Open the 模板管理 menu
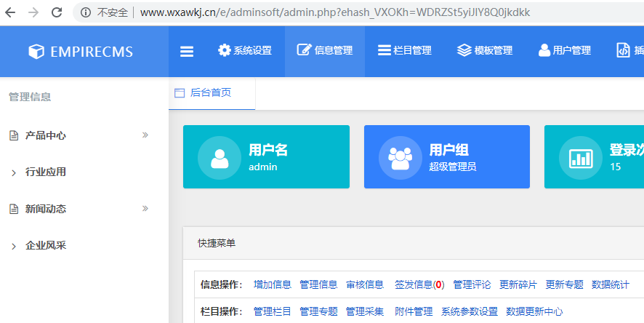 coord(485,51)
